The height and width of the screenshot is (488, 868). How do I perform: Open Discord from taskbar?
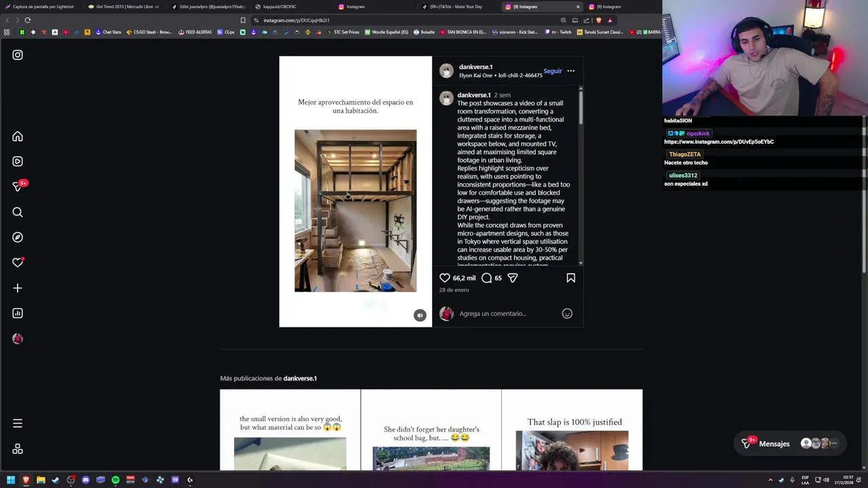(85, 480)
